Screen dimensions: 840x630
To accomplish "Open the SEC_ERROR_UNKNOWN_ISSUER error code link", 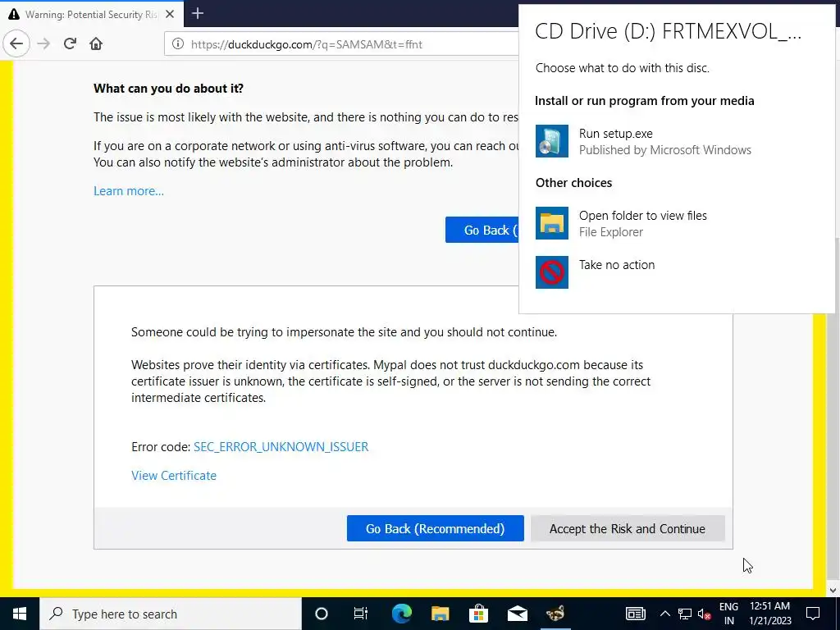I will point(281,447).
